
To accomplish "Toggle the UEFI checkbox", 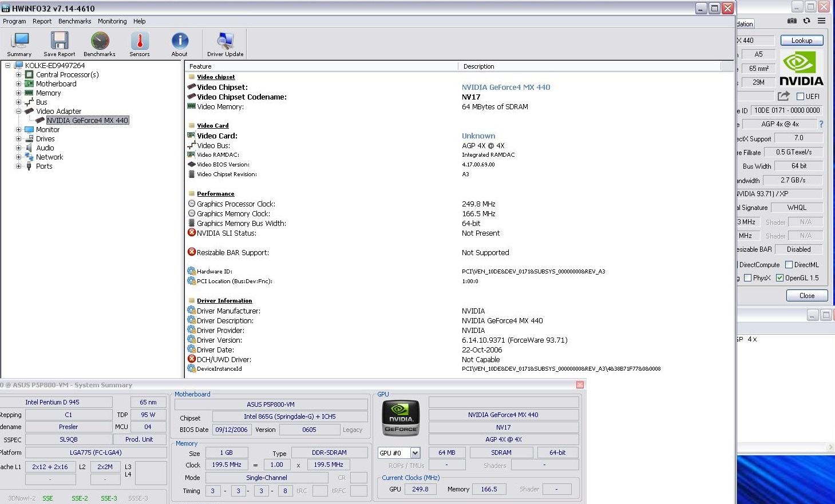I will coord(800,97).
